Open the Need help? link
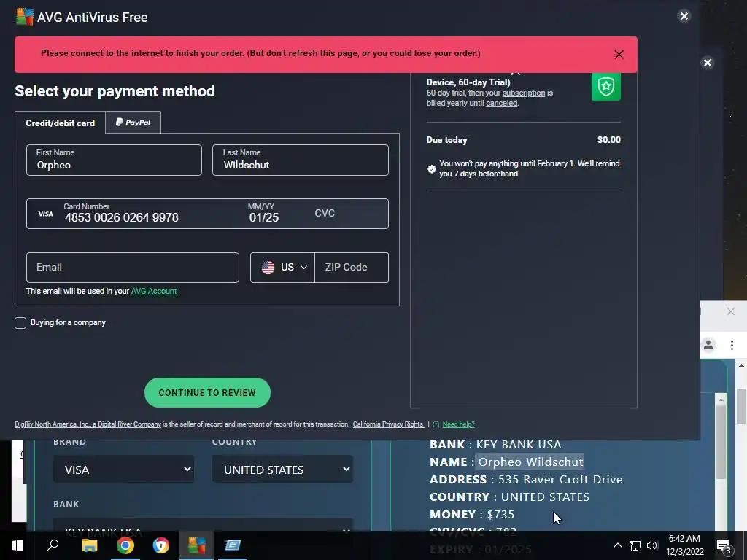 458,424
